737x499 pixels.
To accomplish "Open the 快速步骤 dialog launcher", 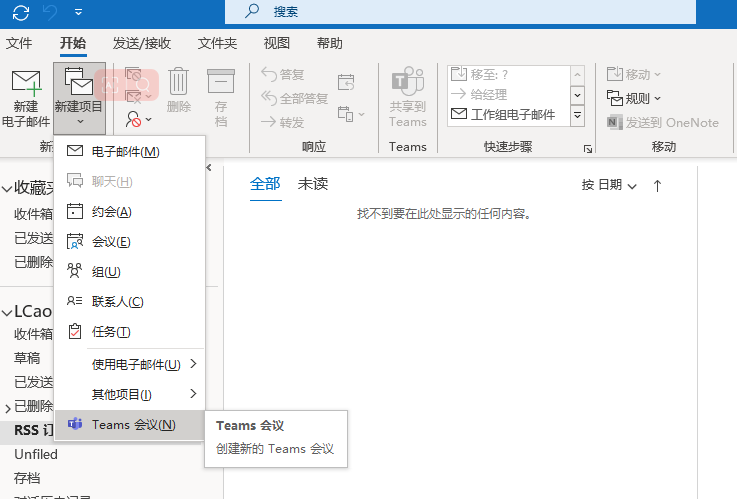I will (x=588, y=149).
